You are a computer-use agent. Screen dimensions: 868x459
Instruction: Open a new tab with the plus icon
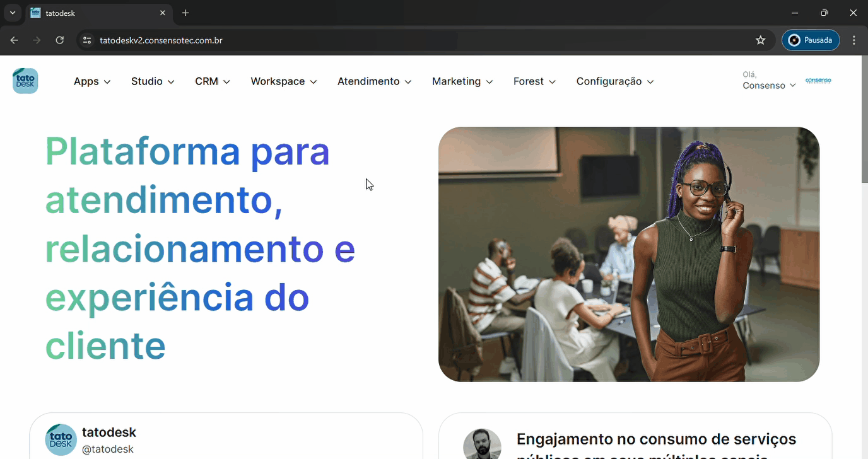pyautogui.click(x=185, y=13)
